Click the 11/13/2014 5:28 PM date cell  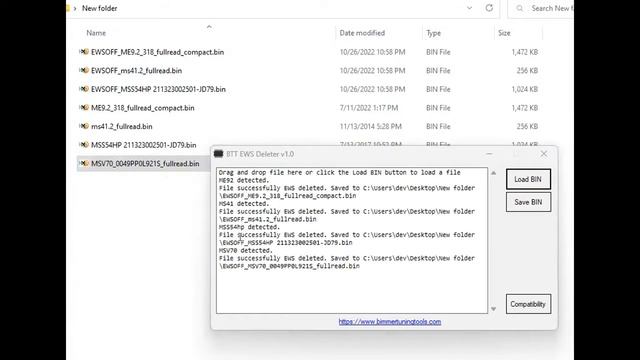click(x=371, y=127)
